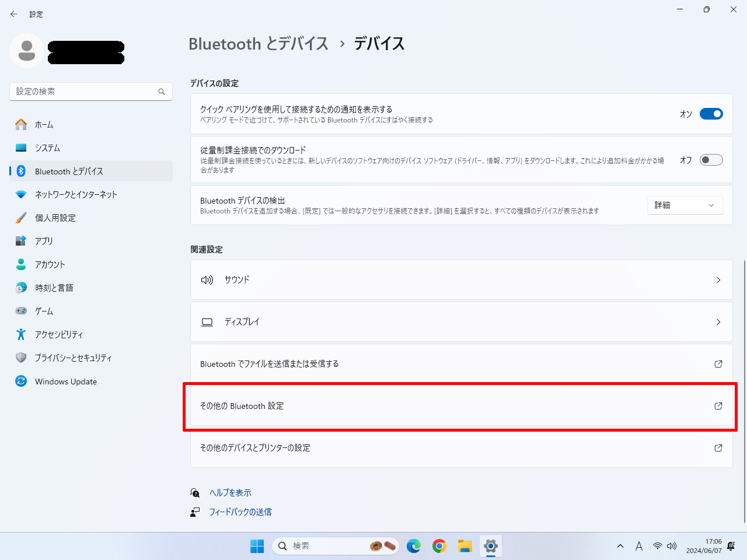This screenshot has width=747, height=560.
Task: Open その他の Bluetooth 設定
Action: click(x=462, y=406)
